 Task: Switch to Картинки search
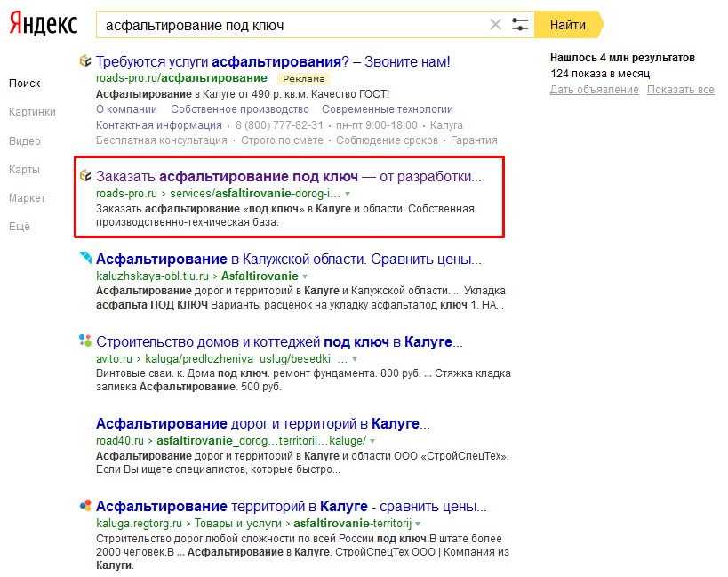(32, 112)
